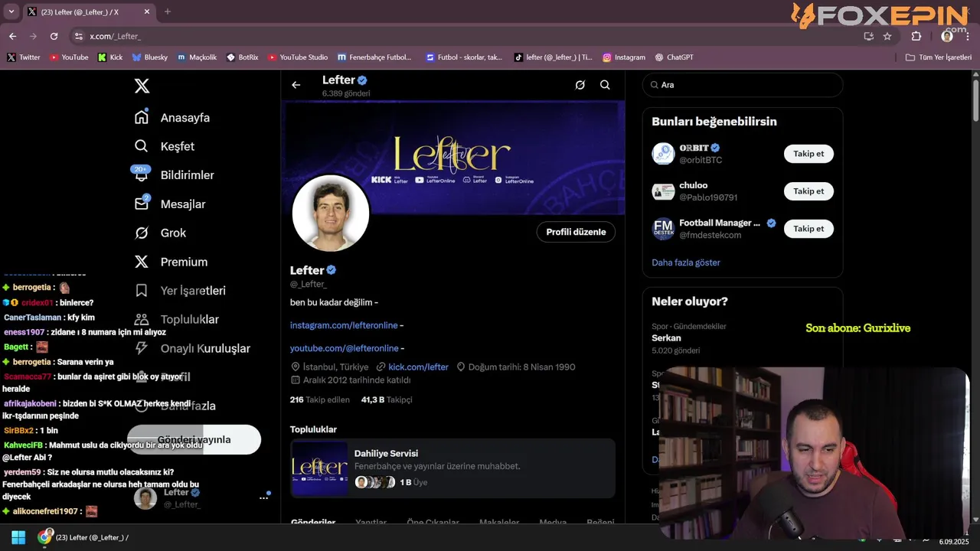Open youtube.com/@lefteronline link
Viewport: 980px width, 551px height.
click(x=345, y=348)
